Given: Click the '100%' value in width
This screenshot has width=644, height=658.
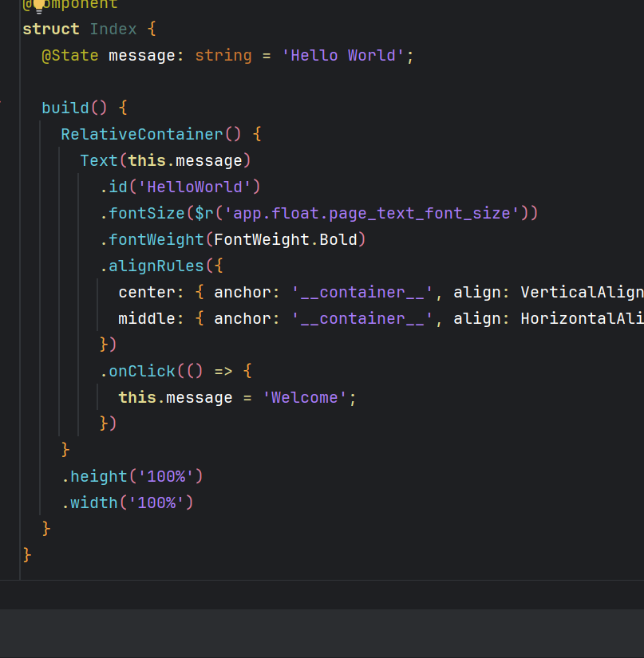Looking at the screenshot, I should (156, 503).
